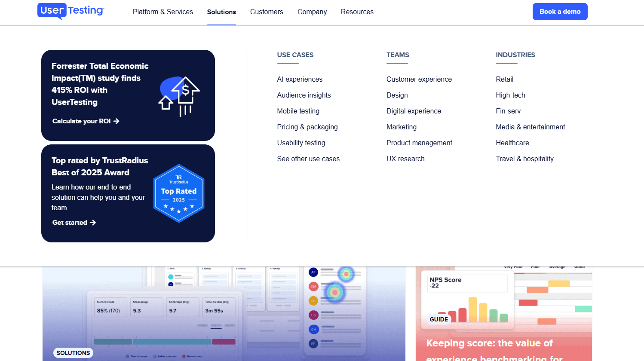
Task: Open the Customers menu
Action: (267, 12)
